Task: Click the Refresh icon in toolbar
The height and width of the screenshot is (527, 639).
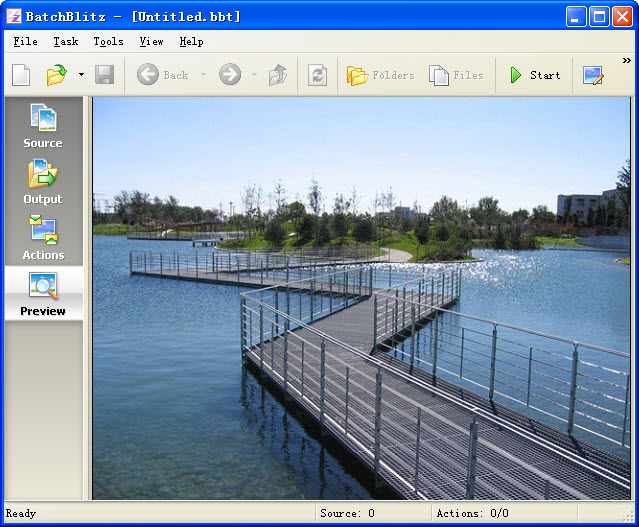Action: 317,75
